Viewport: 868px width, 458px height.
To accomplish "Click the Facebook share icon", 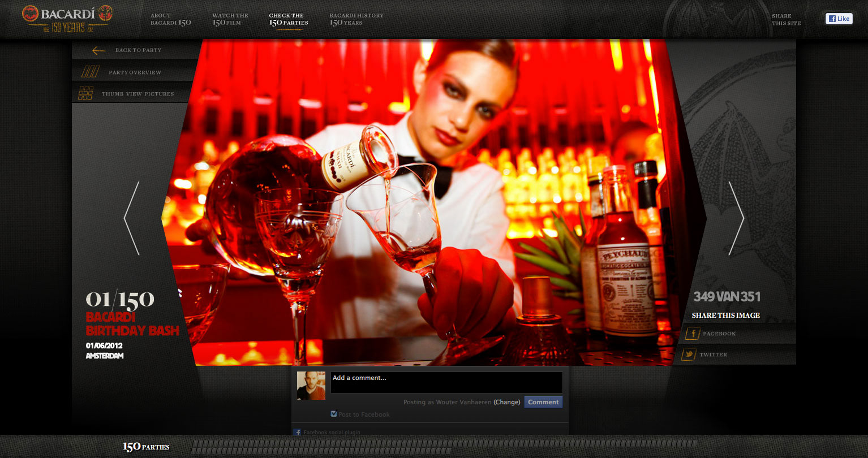I will 692,334.
